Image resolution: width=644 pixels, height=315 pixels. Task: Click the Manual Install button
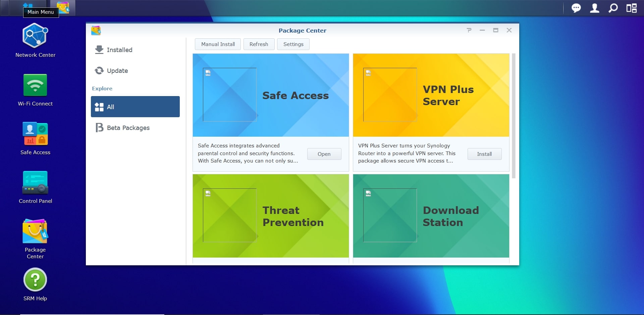click(x=218, y=44)
